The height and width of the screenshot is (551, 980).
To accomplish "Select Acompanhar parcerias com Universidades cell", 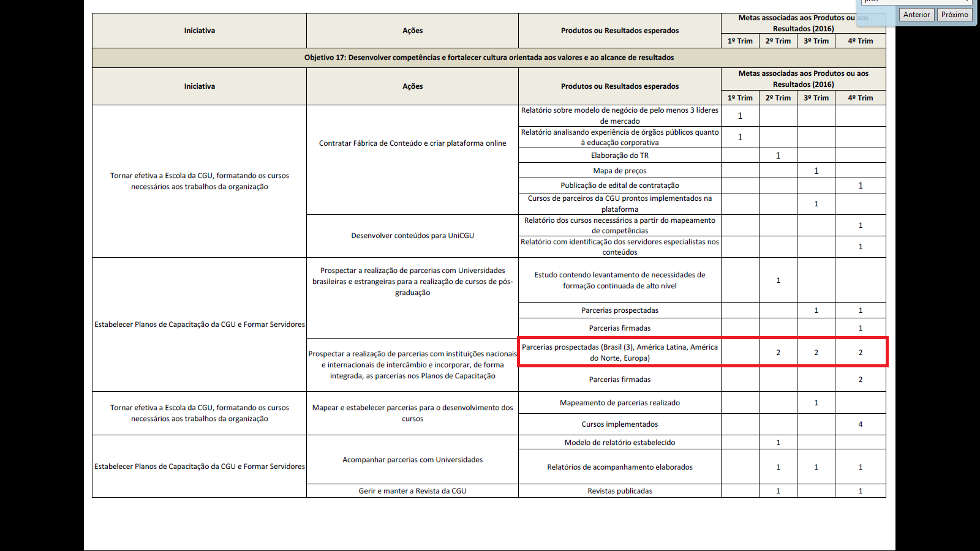I will pyautogui.click(x=412, y=460).
